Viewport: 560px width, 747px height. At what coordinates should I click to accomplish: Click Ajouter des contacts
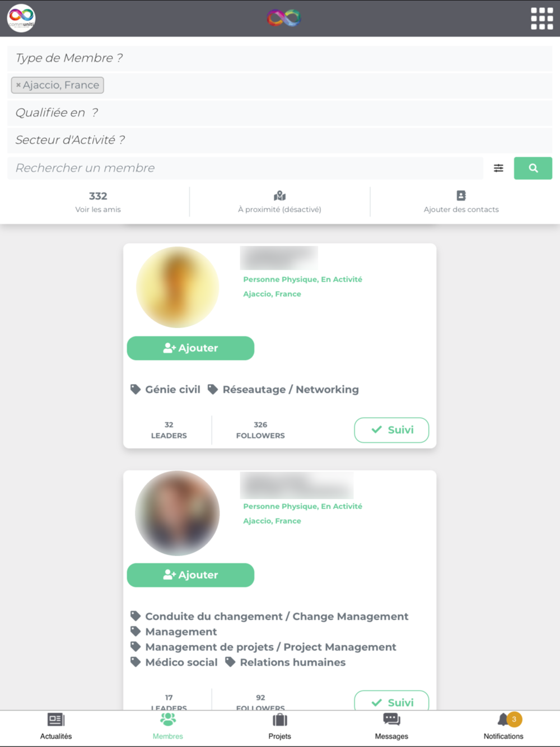click(461, 202)
